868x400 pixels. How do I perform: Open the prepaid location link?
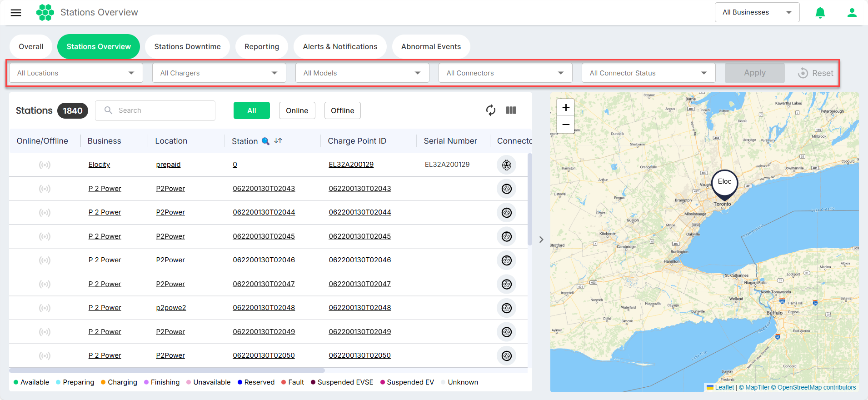coord(168,165)
